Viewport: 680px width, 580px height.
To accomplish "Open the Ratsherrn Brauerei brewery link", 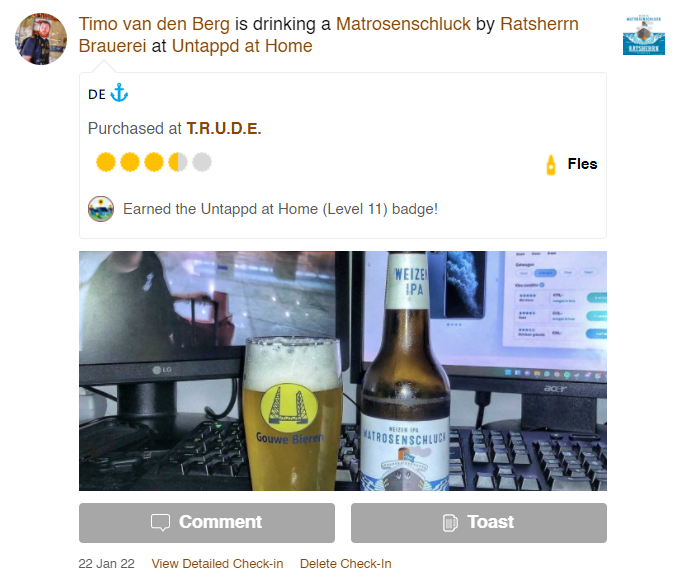I will coord(329,35).
